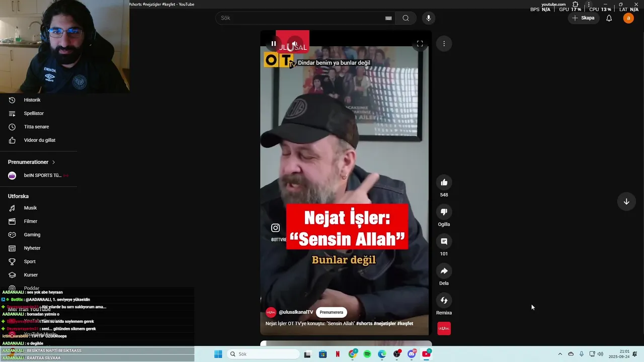The height and width of the screenshot is (362, 644).
Task: Open the OneDrive cloud tray icon
Action: pyautogui.click(x=571, y=354)
